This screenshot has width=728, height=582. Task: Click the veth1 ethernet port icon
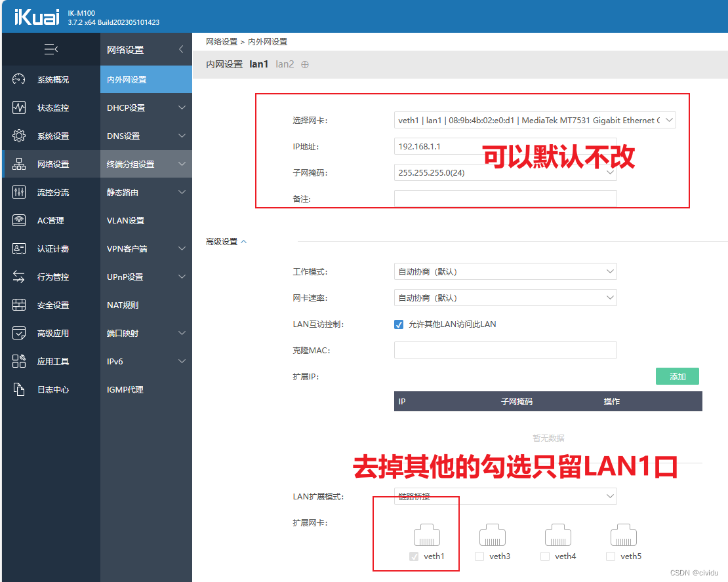(x=427, y=535)
